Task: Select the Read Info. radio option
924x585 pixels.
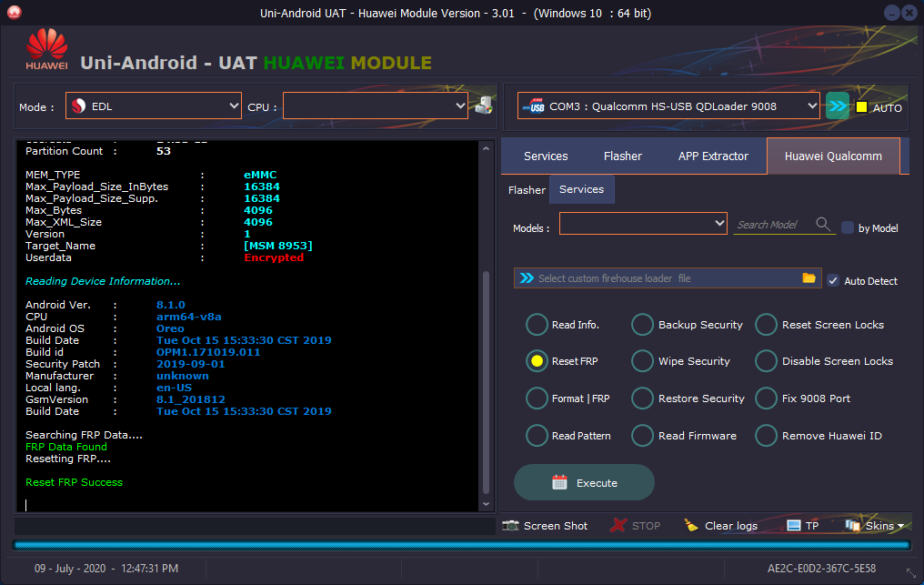Action: pos(537,325)
